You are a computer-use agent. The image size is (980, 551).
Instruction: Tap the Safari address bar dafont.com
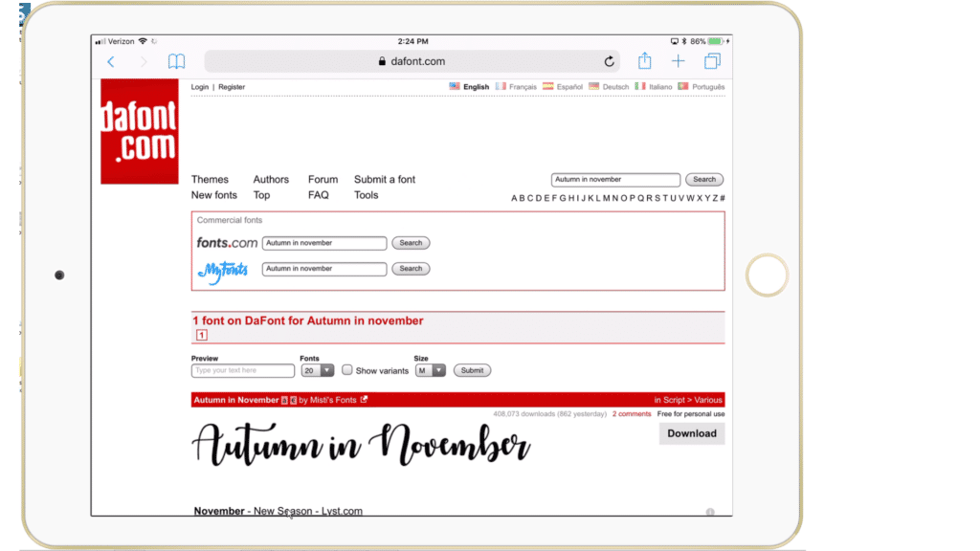coord(412,61)
